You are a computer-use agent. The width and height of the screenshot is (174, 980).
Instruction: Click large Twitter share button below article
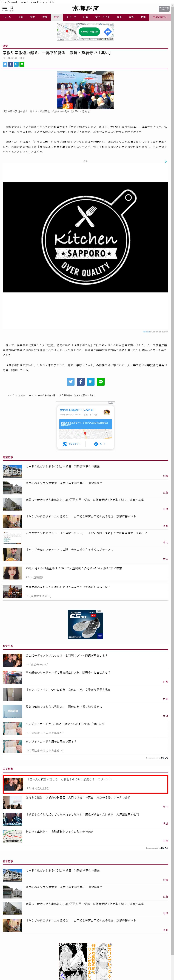pyautogui.click(x=71, y=382)
